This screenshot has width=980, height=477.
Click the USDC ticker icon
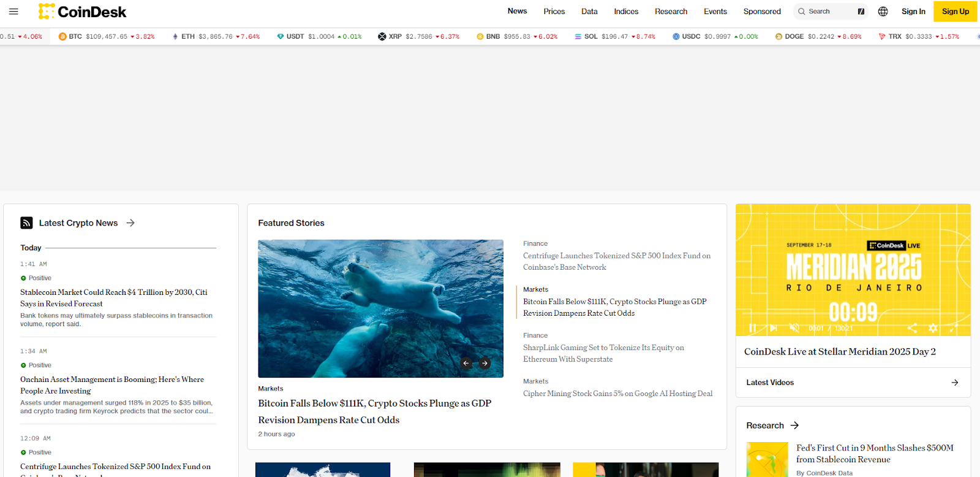click(676, 36)
